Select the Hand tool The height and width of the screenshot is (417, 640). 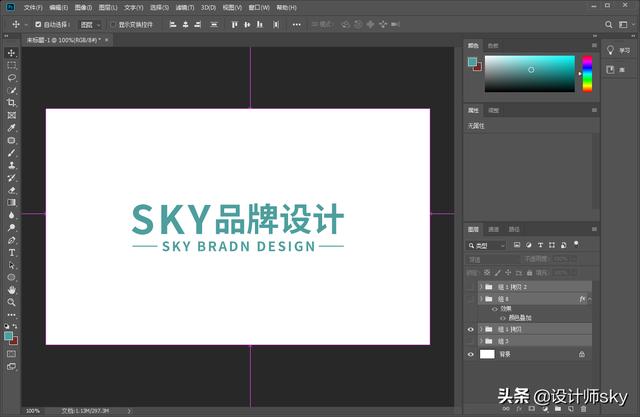pos(12,290)
